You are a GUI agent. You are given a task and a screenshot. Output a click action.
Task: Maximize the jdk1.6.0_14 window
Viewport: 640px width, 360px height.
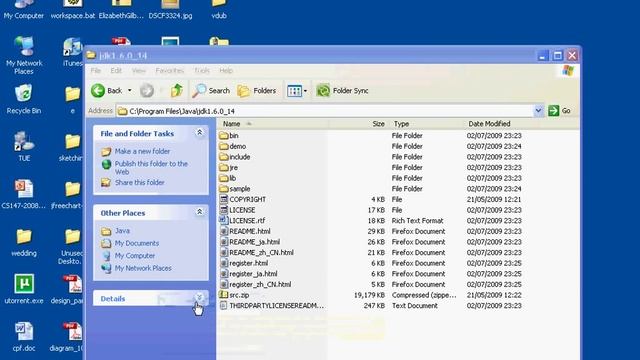[558, 55]
